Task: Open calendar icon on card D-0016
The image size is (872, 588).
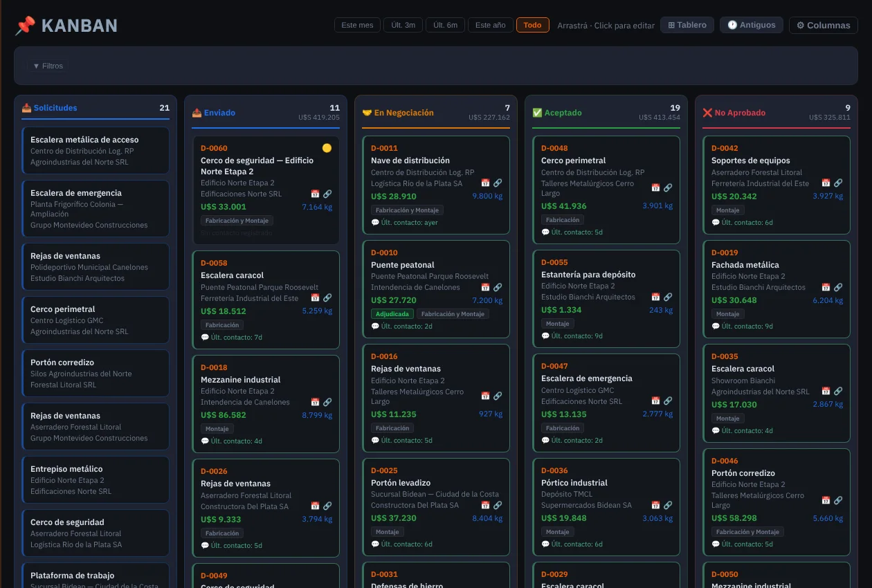Action: [485, 396]
